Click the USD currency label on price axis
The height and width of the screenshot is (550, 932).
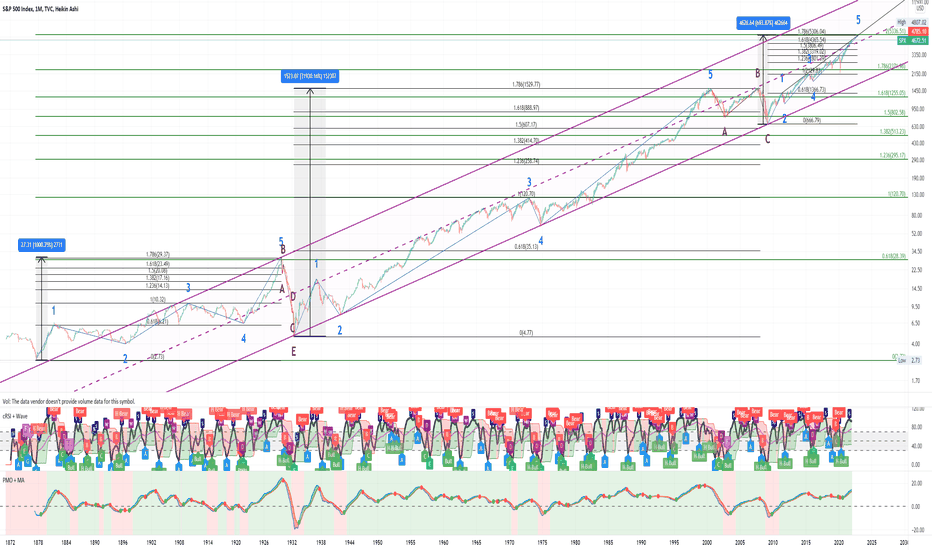pos(920,8)
